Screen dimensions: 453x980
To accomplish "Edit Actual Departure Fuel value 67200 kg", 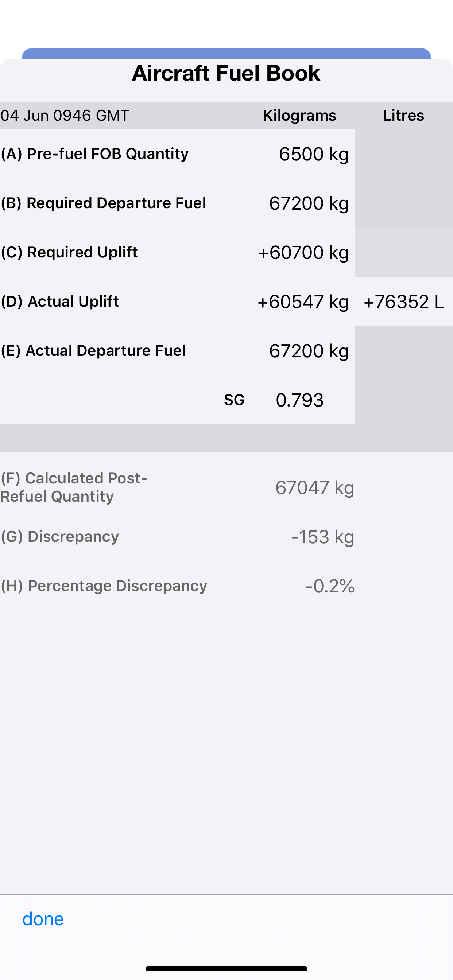I will click(309, 351).
